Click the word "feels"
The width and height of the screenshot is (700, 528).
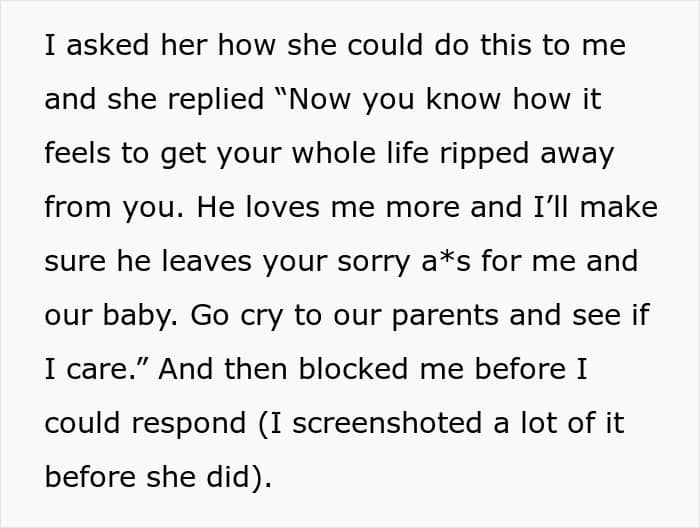click(x=77, y=153)
